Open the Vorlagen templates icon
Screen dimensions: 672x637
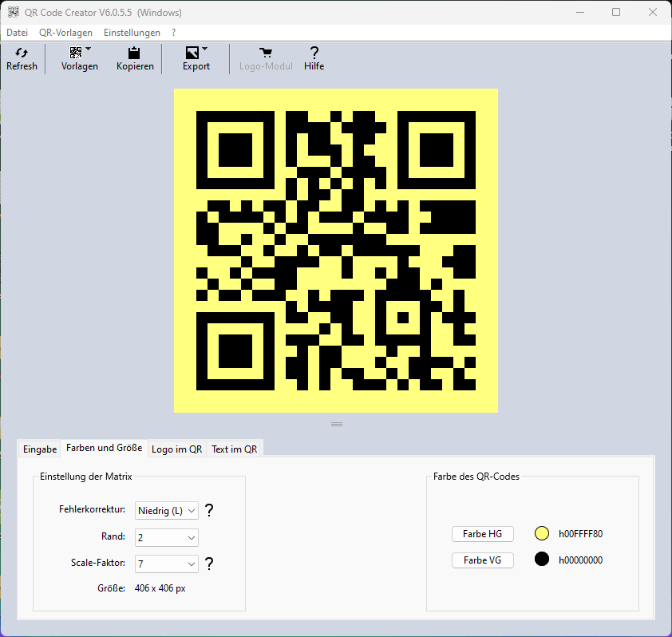point(76,53)
